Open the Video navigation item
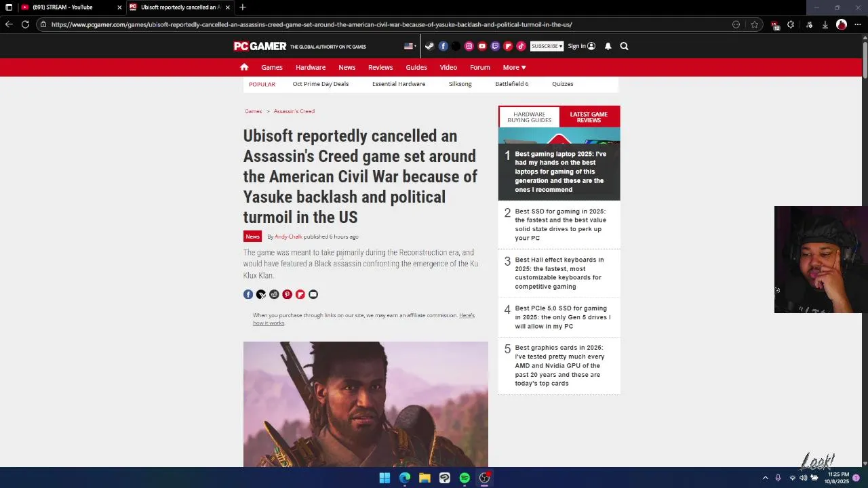This screenshot has width=868, height=488. click(448, 67)
